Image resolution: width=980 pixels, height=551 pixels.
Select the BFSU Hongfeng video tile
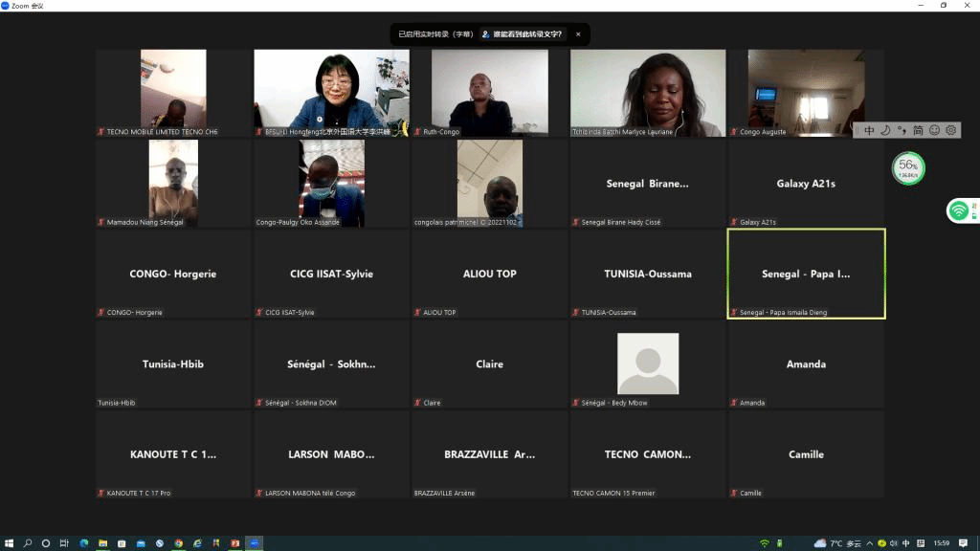pyautogui.click(x=331, y=93)
